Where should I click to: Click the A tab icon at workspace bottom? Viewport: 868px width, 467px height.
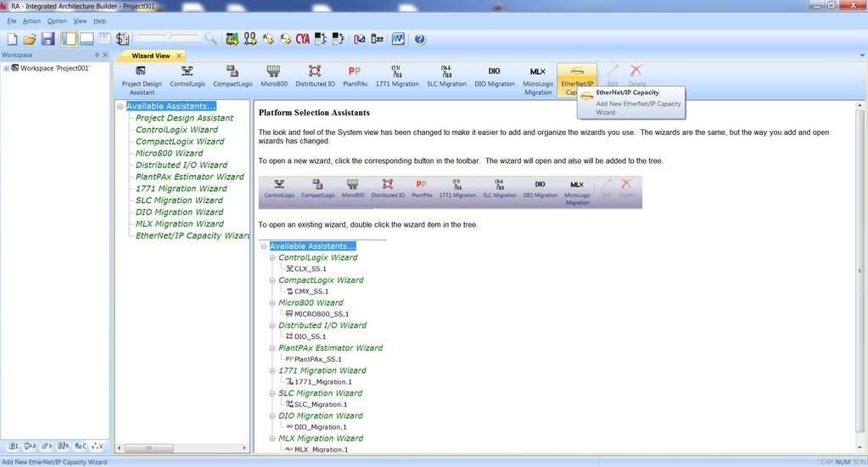[x=31, y=446]
